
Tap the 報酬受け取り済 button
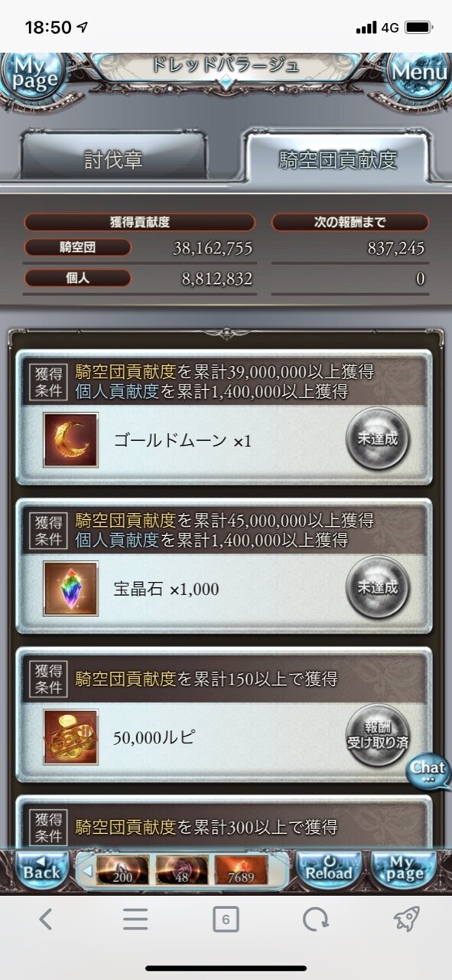pyautogui.click(x=377, y=736)
